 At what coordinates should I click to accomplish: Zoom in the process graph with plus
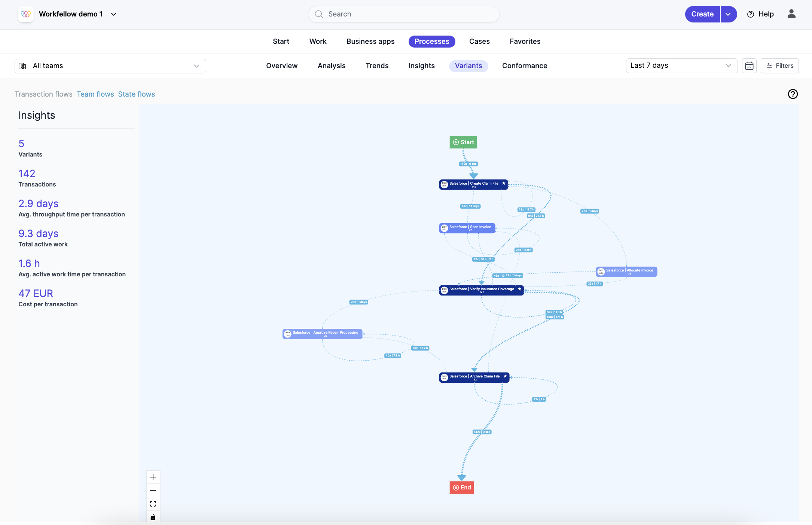(153, 477)
